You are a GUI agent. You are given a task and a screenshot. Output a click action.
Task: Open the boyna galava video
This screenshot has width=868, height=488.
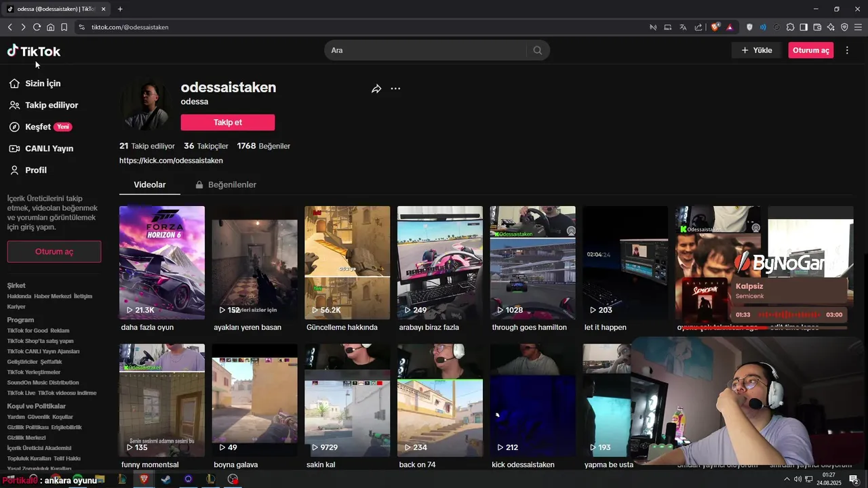pyautogui.click(x=254, y=400)
